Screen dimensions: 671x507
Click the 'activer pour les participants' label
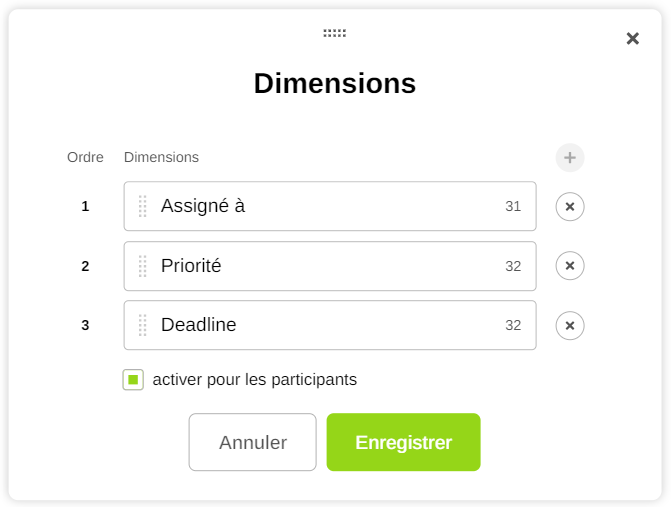point(255,380)
